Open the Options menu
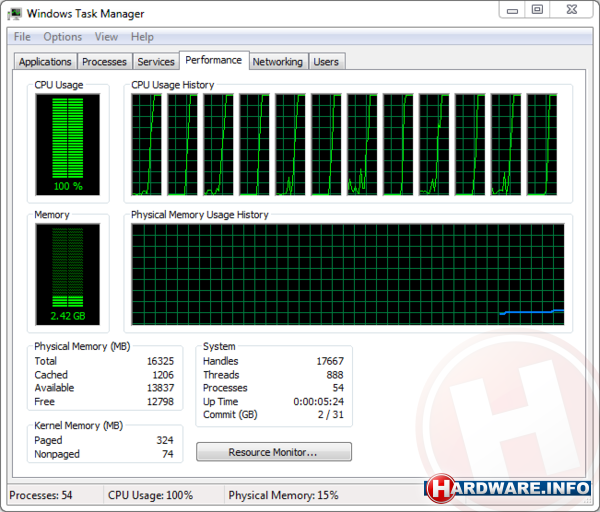The image size is (600, 512). pos(62,37)
